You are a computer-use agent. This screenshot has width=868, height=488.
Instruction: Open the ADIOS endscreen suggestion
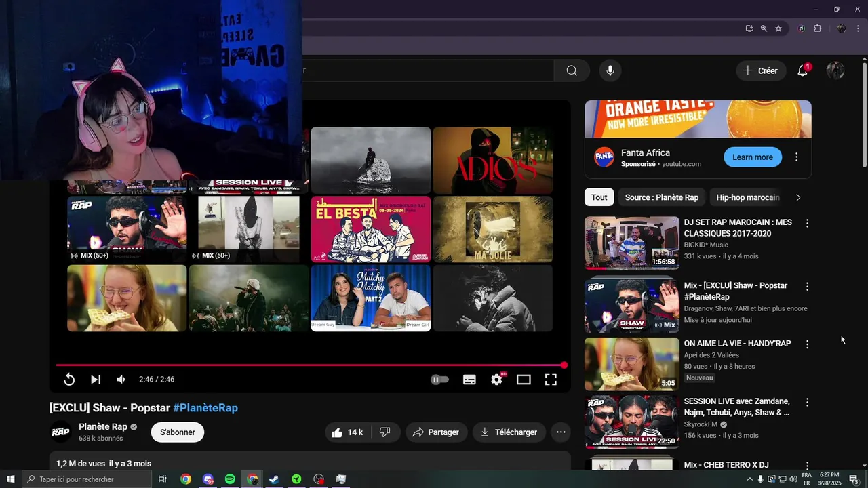[x=493, y=161]
